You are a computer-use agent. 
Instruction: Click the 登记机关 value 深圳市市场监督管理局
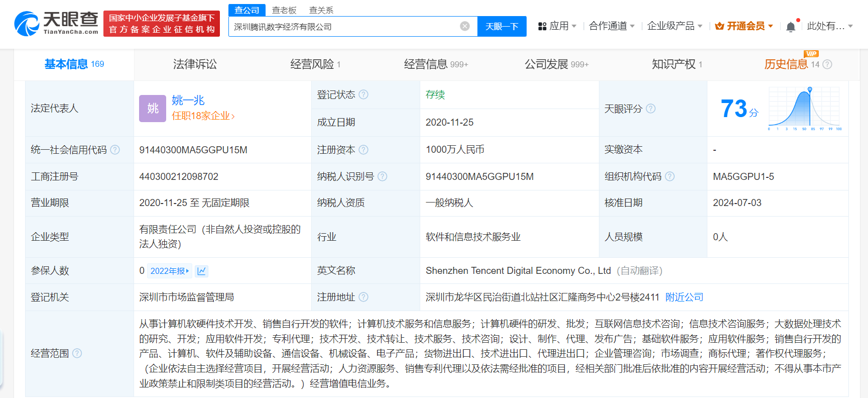187,297
